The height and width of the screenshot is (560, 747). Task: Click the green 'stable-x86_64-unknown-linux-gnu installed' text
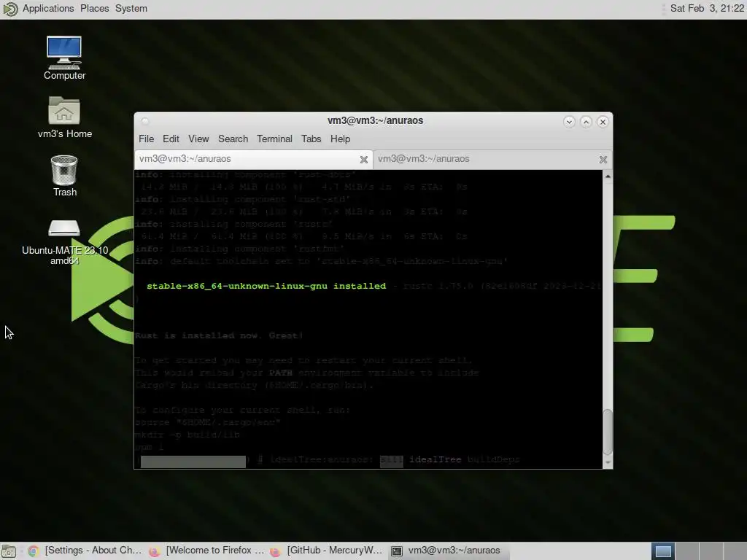pos(266,286)
